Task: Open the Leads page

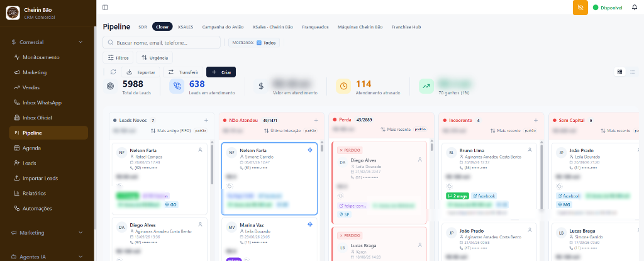Action: click(48, 163)
